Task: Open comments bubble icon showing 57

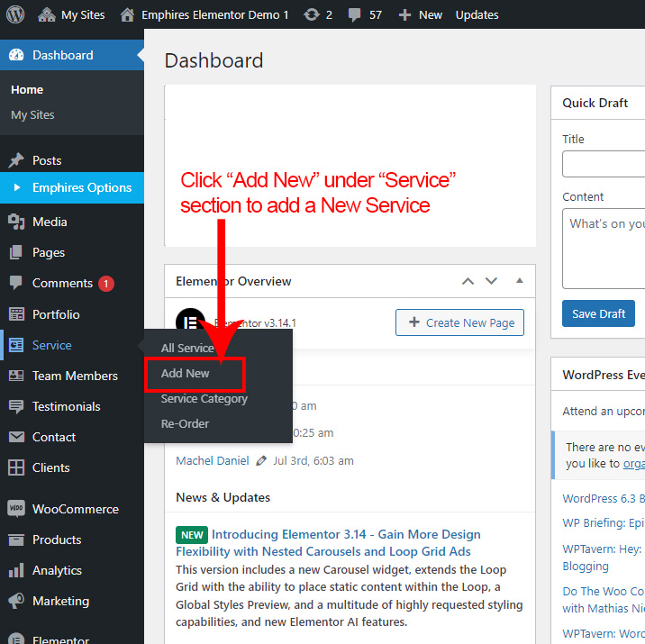Action: (355, 14)
